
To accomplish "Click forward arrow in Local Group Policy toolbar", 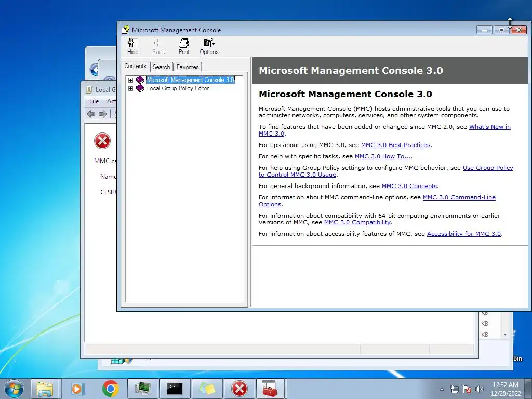I will pyautogui.click(x=102, y=114).
